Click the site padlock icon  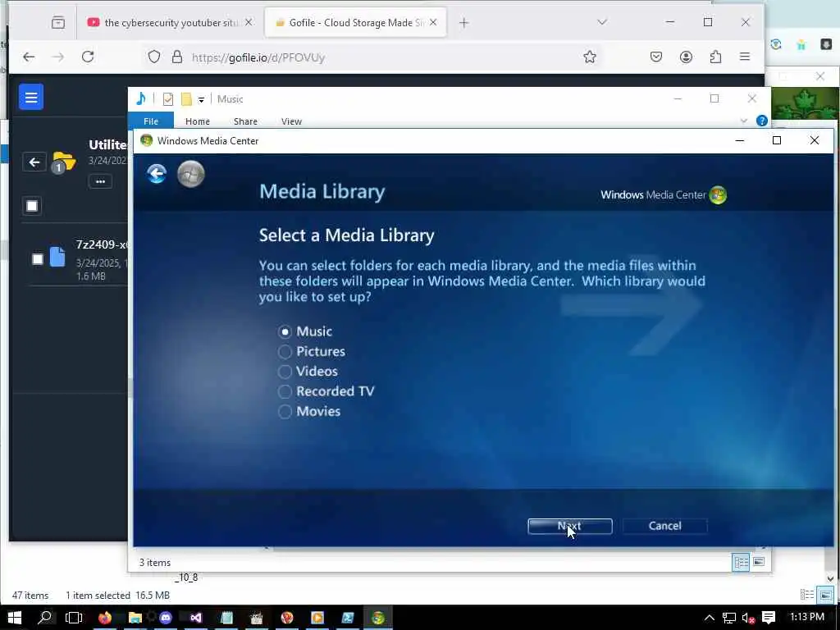(x=177, y=57)
